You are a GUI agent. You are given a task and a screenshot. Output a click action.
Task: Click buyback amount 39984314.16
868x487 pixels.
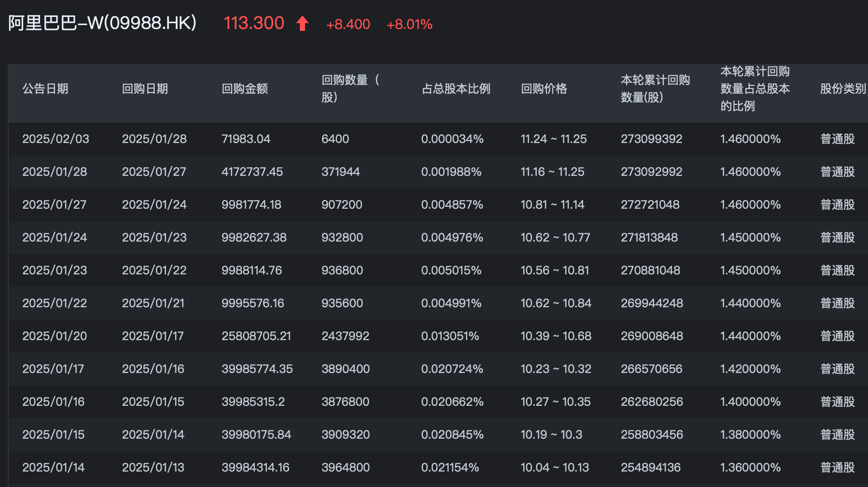[255, 468]
